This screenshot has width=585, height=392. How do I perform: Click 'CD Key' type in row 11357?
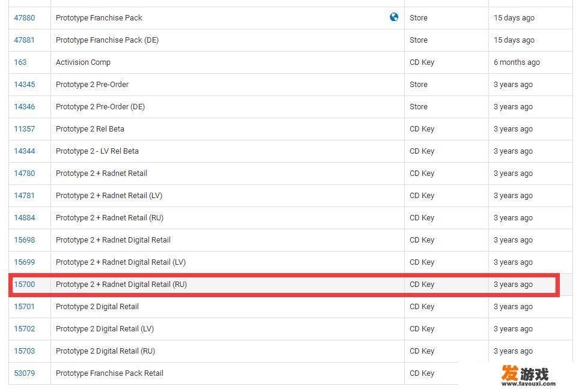click(x=422, y=129)
